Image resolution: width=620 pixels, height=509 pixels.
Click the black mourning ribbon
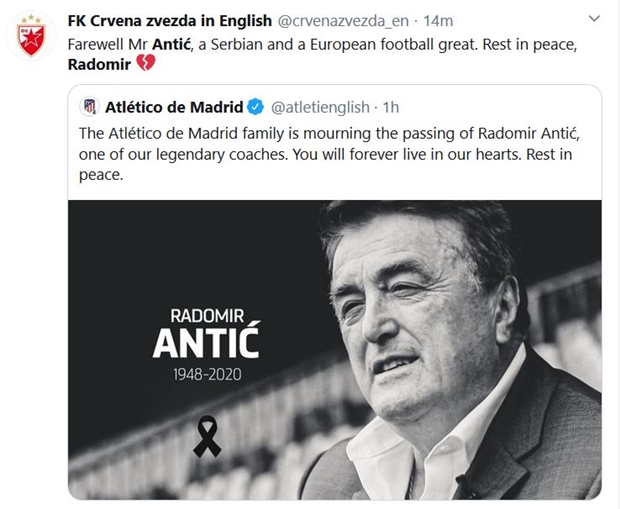tap(207, 438)
